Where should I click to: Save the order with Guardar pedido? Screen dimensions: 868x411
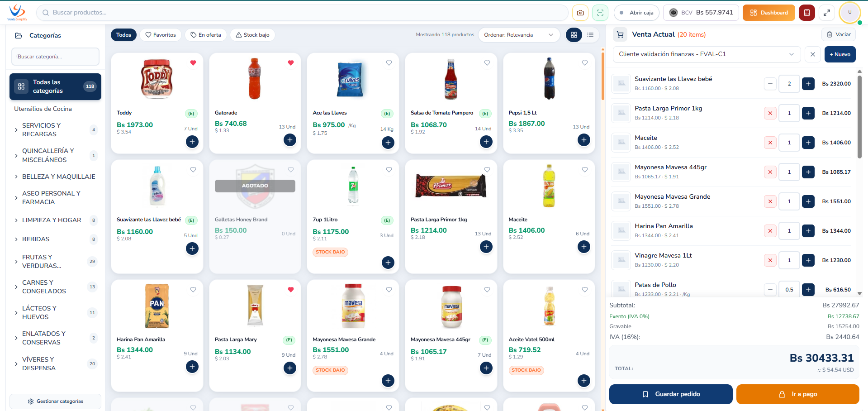click(671, 394)
